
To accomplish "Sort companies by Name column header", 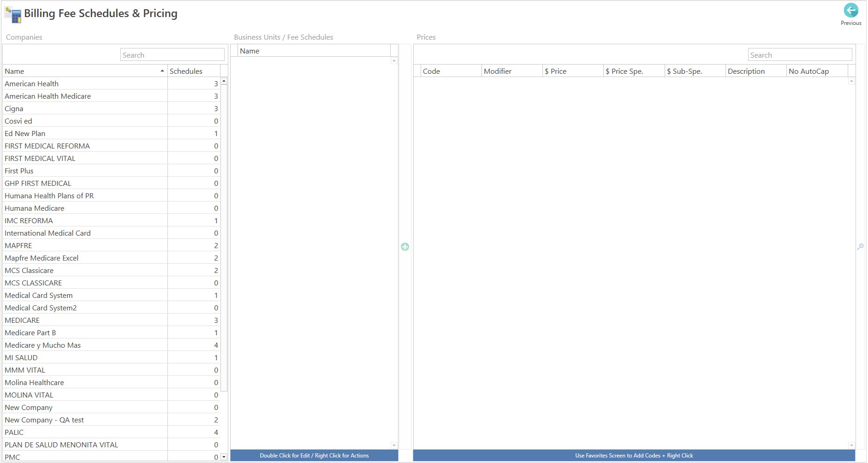I will 85,71.
